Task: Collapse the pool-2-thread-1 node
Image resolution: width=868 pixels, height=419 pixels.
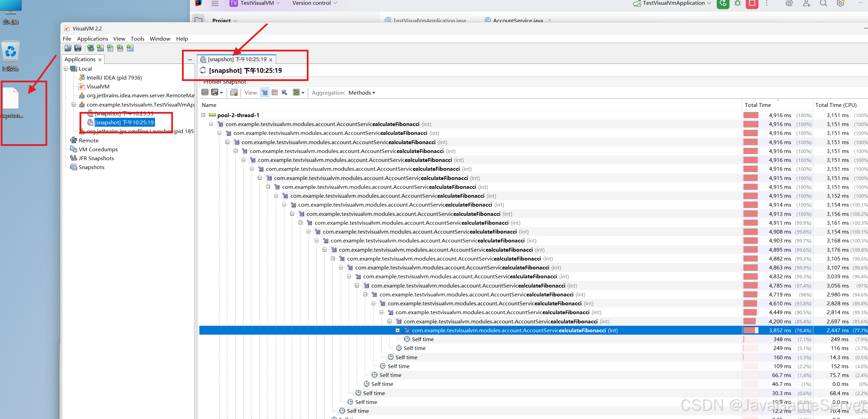Action: click(203, 115)
